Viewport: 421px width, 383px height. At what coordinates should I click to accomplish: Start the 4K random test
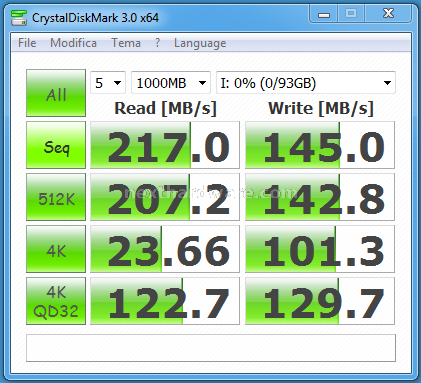click(x=56, y=249)
